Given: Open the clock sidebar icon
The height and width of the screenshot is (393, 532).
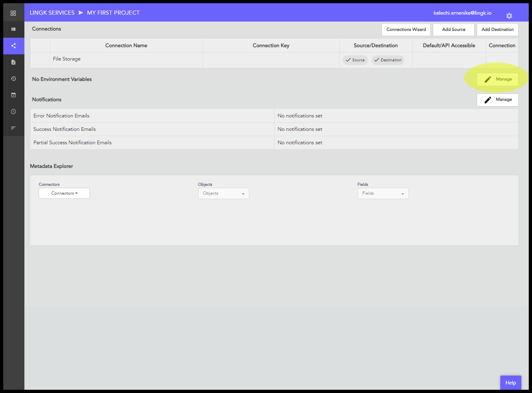Looking at the screenshot, I should click(x=13, y=111).
